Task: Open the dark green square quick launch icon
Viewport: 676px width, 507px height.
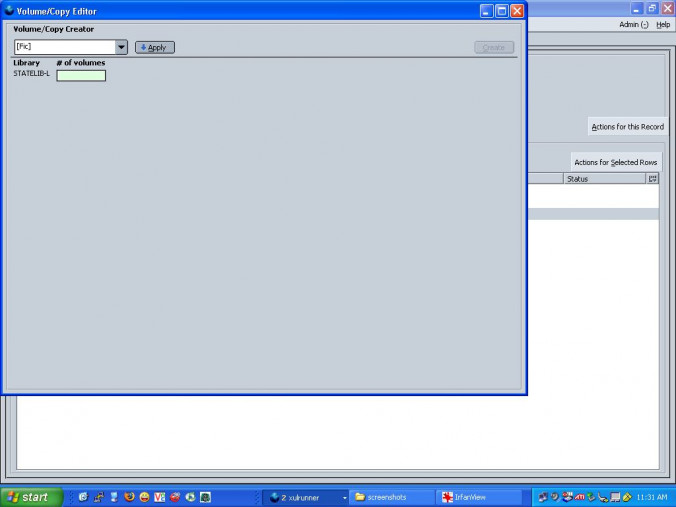Action: click(205, 497)
